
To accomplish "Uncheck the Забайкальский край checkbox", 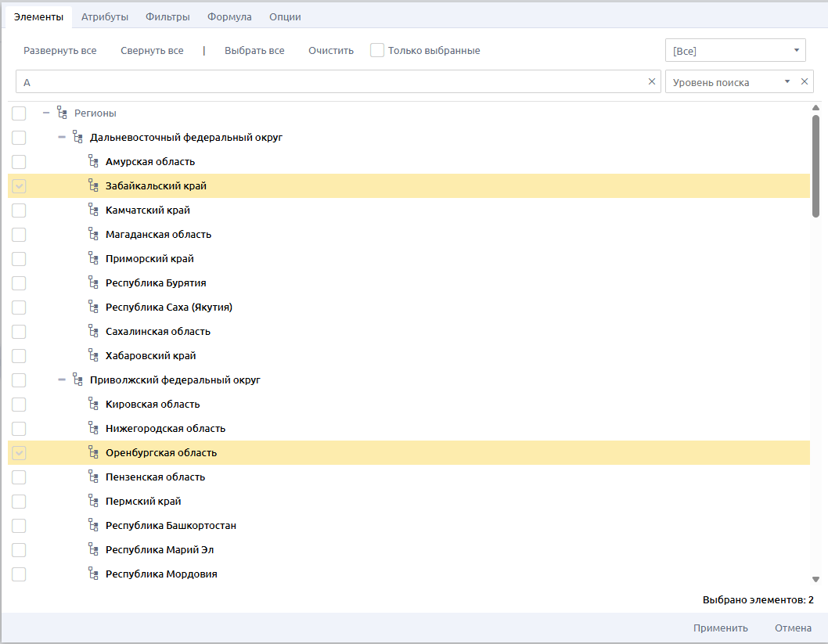I will (x=19, y=186).
